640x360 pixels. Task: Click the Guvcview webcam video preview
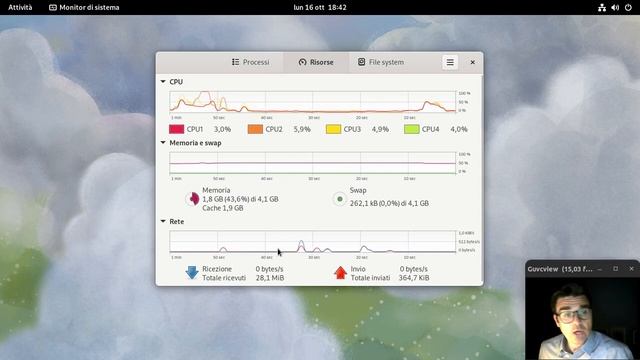coord(582,318)
